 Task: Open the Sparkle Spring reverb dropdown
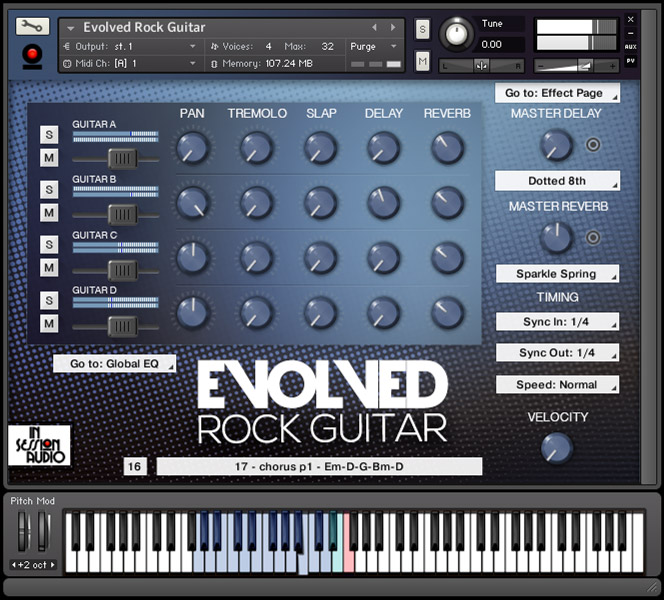tap(557, 274)
